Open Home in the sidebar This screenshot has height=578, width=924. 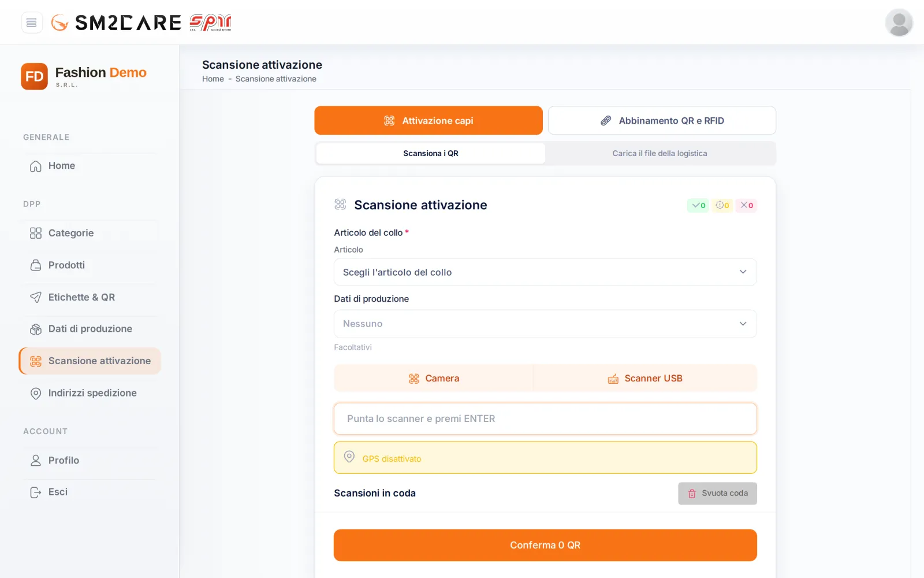tap(90, 166)
